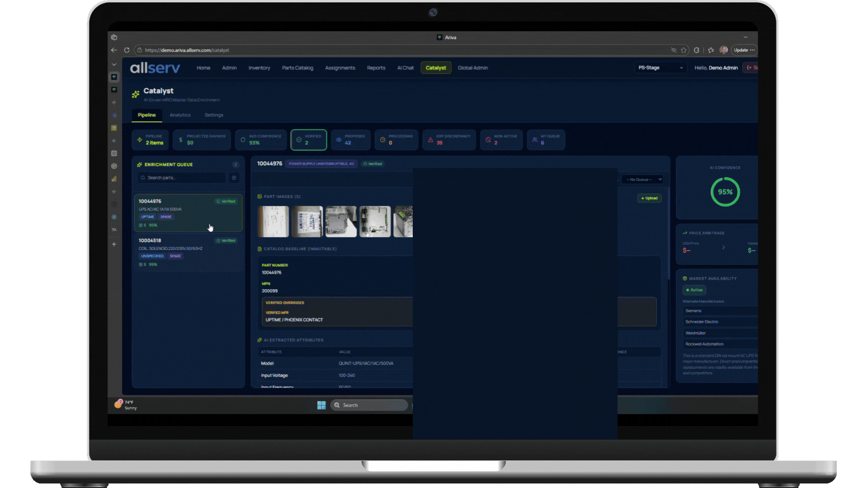868x488 pixels.
Task: Click the Active market availability badge
Action: point(694,290)
